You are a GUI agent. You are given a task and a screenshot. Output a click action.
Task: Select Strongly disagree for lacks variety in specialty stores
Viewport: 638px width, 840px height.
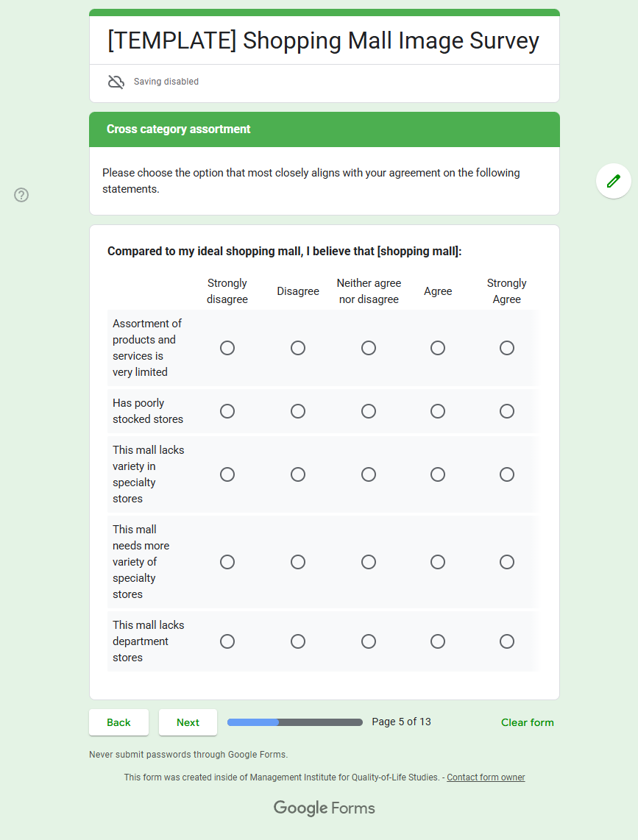[227, 474]
